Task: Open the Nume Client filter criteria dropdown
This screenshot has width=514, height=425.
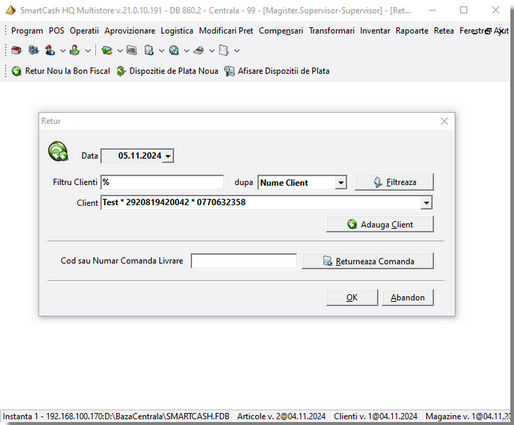Action: [341, 183]
